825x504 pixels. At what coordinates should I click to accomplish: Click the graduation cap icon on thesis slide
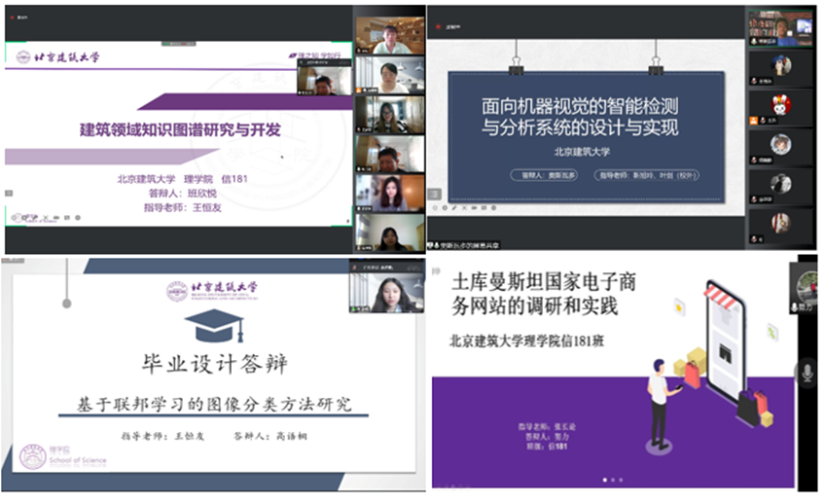(x=213, y=327)
